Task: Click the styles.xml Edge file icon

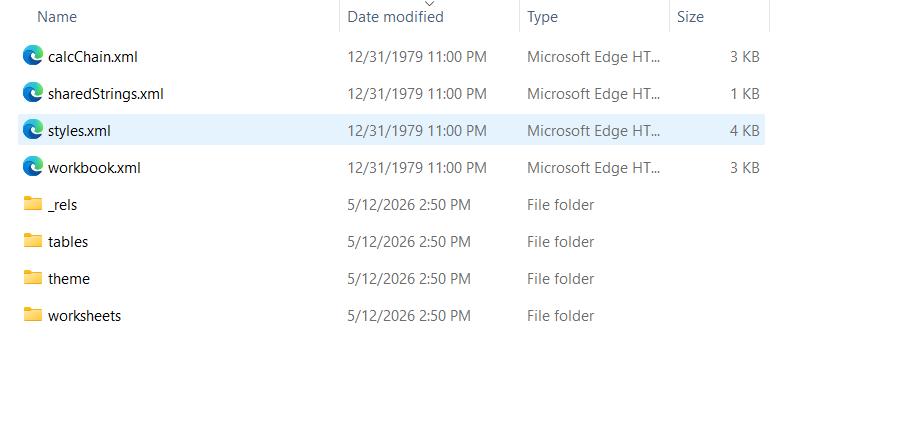Action: click(x=33, y=130)
